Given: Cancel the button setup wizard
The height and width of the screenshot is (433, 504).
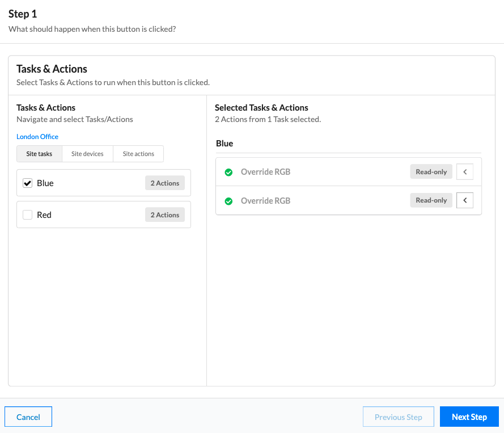Looking at the screenshot, I should tap(28, 417).
